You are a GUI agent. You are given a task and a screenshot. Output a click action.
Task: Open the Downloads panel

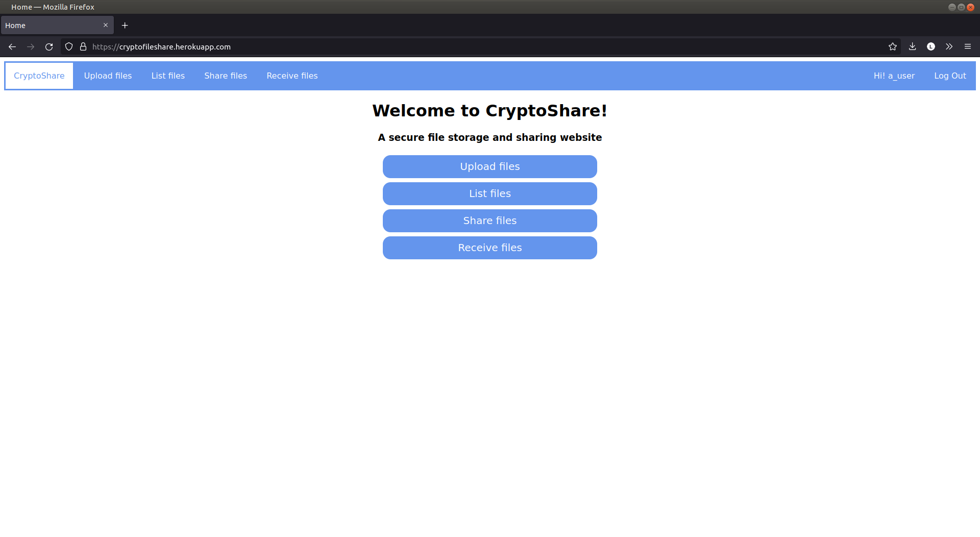(x=912, y=46)
